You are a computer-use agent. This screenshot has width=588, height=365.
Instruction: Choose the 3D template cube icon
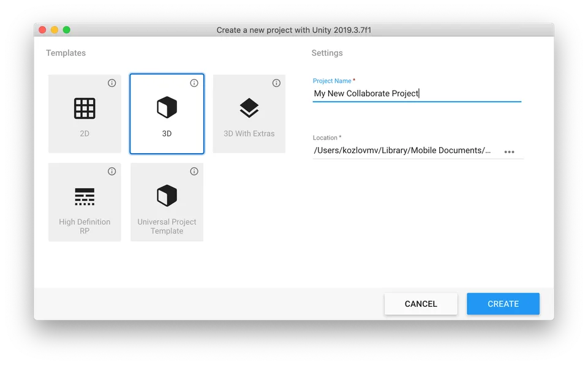(x=167, y=108)
